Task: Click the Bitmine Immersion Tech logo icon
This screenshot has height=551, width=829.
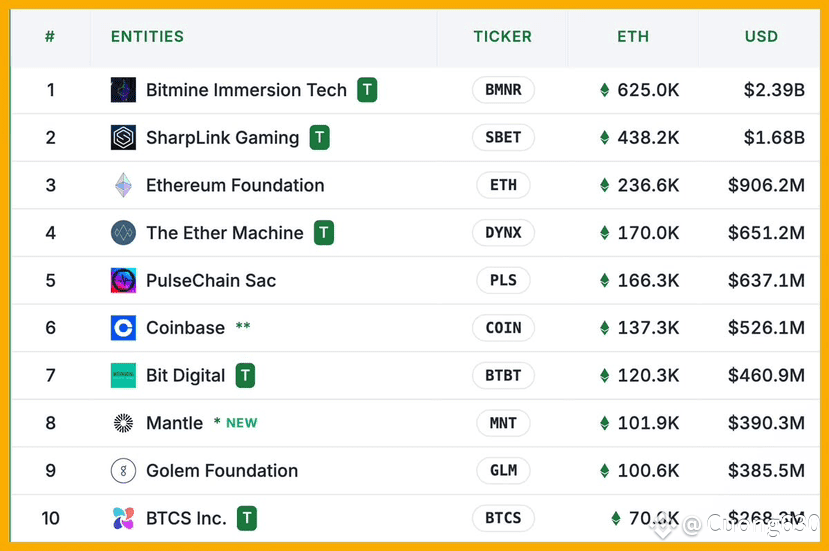Action: point(123,90)
